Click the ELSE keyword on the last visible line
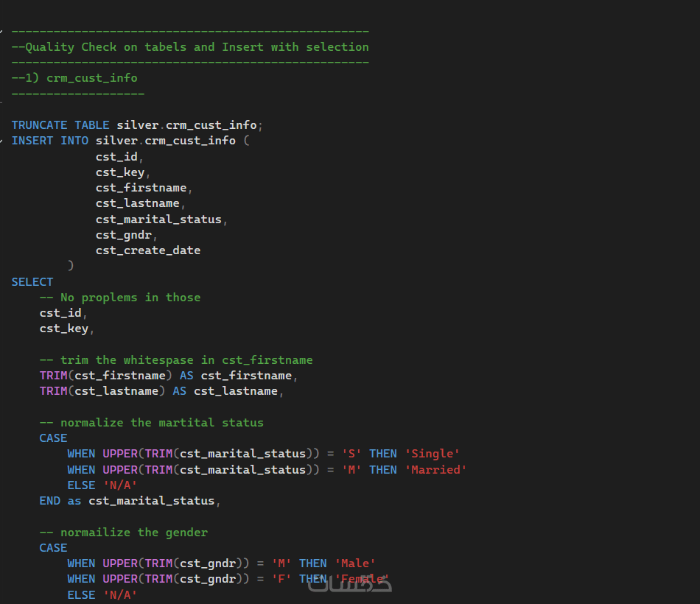This screenshot has width=700, height=604. coord(81,595)
